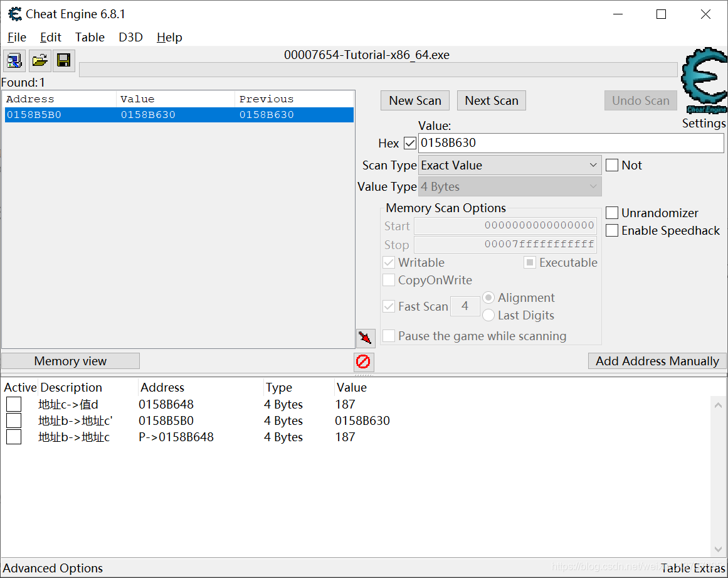Open the process list icon
Image resolution: width=728 pixels, height=578 pixels.
(x=14, y=60)
